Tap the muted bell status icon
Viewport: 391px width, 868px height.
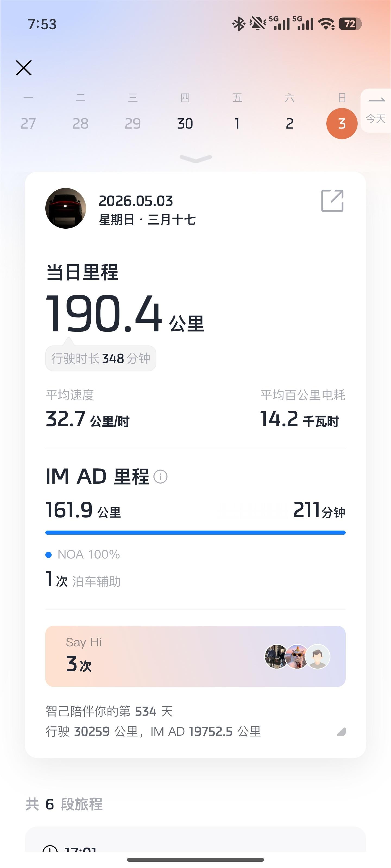click(x=258, y=24)
